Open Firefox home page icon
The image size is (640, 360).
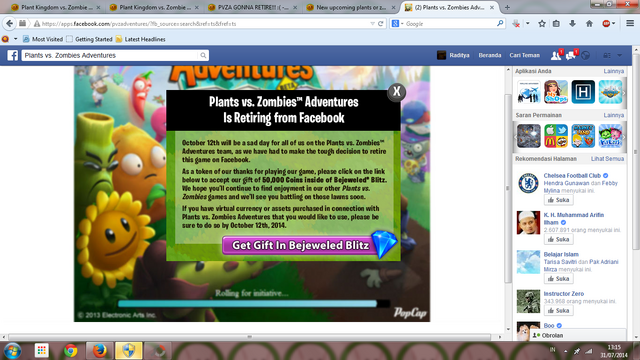589,24
